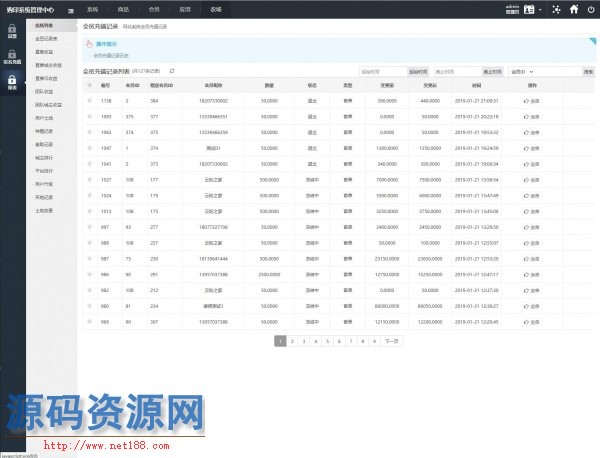
Task: Open the start time date picker field
Action: pos(382,71)
